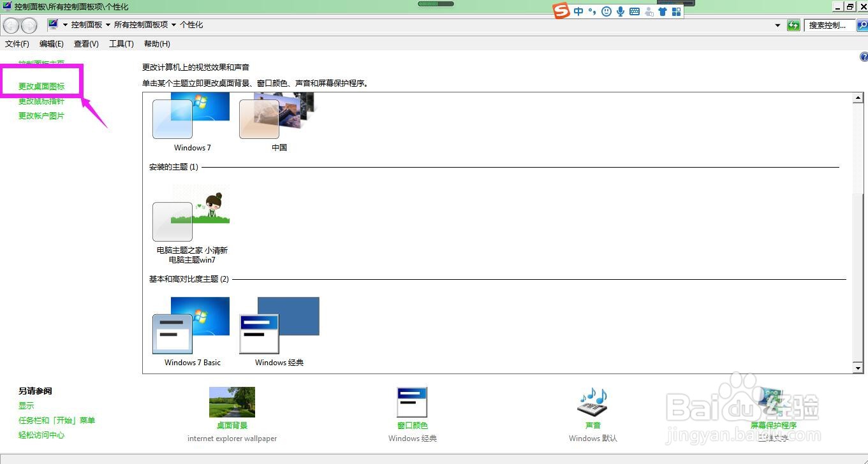Screen dimensions: 868x464
Task: Expand the dropdown arrow after 所有控制面板项
Action: point(173,25)
